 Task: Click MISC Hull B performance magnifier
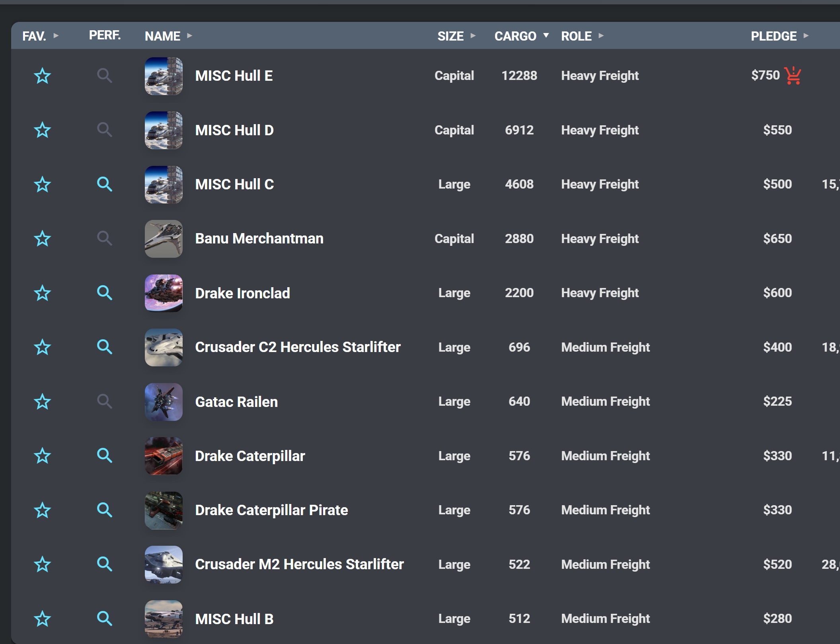click(105, 619)
